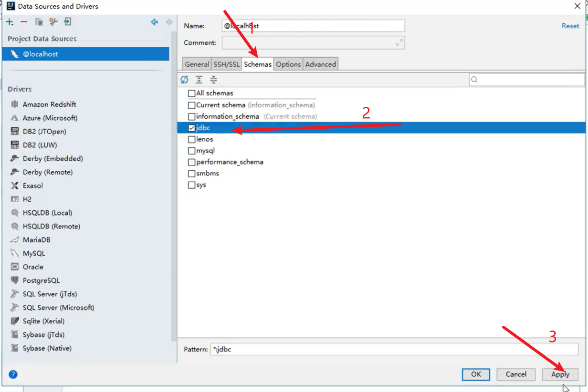Switch to the General tab
Screen dimensions: 588x392
[x=197, y=64]
